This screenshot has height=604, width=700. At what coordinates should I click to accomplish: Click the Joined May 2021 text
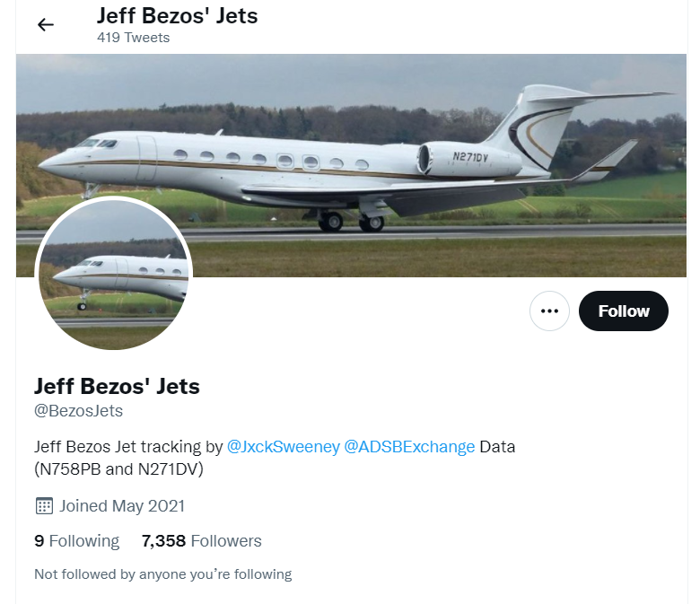pos(122,506)
